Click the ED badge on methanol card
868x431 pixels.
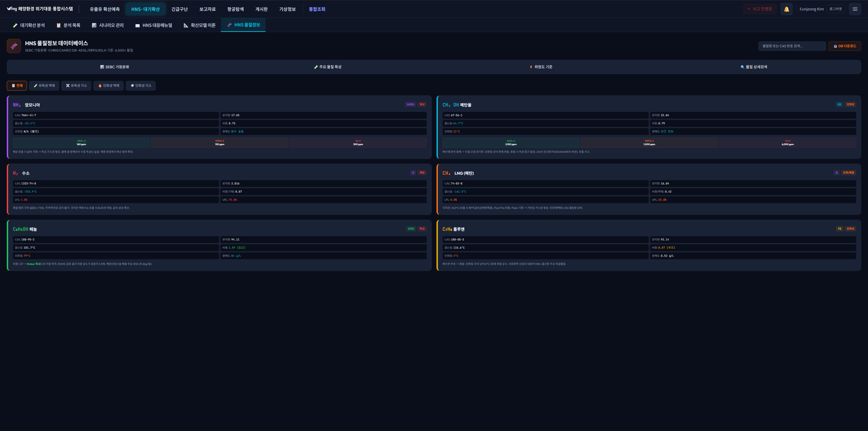839,104
